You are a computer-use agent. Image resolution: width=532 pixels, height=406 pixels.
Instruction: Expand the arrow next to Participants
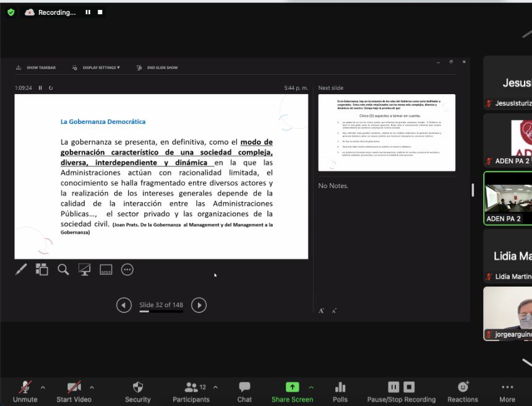pos(215,387)
